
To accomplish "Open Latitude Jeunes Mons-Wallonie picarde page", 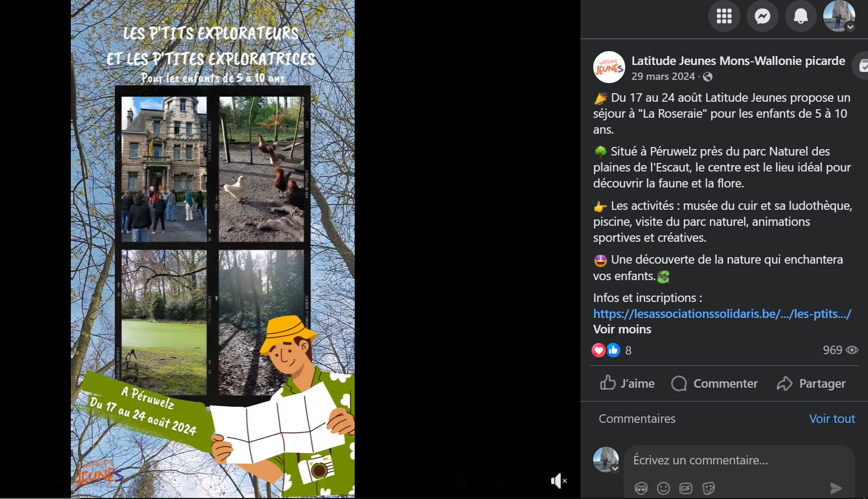I will [x=738, y=61].
